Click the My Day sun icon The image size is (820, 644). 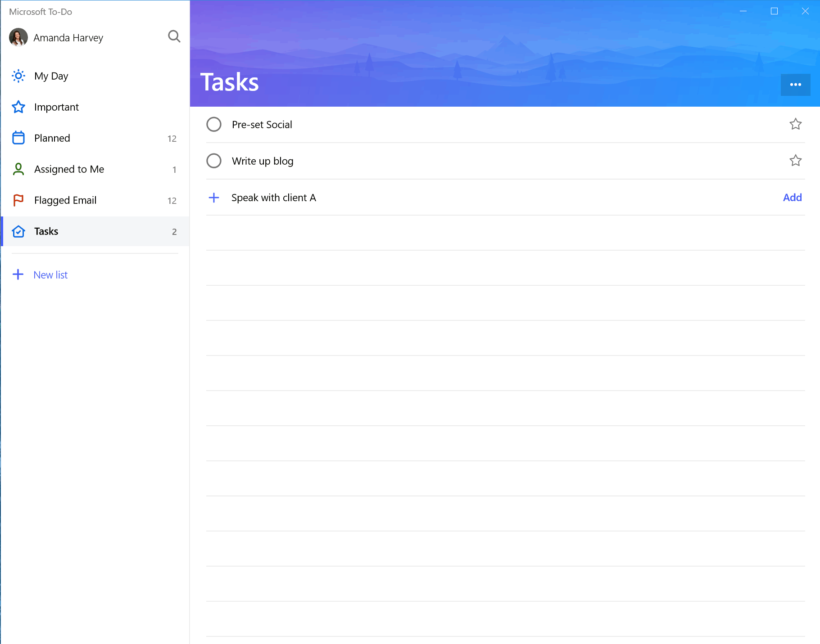(18, 76)
